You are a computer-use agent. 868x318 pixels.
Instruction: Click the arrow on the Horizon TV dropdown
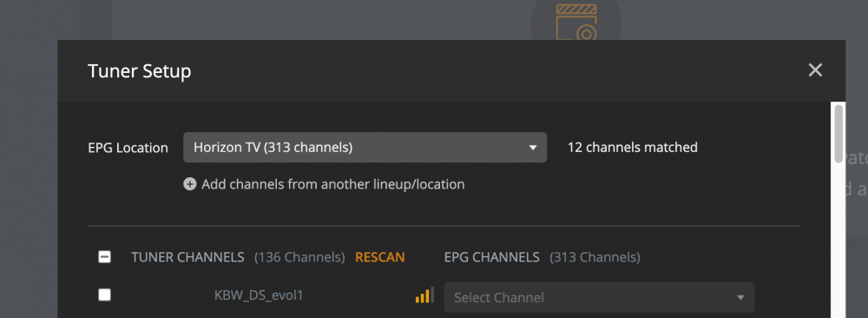pos(533,148)
